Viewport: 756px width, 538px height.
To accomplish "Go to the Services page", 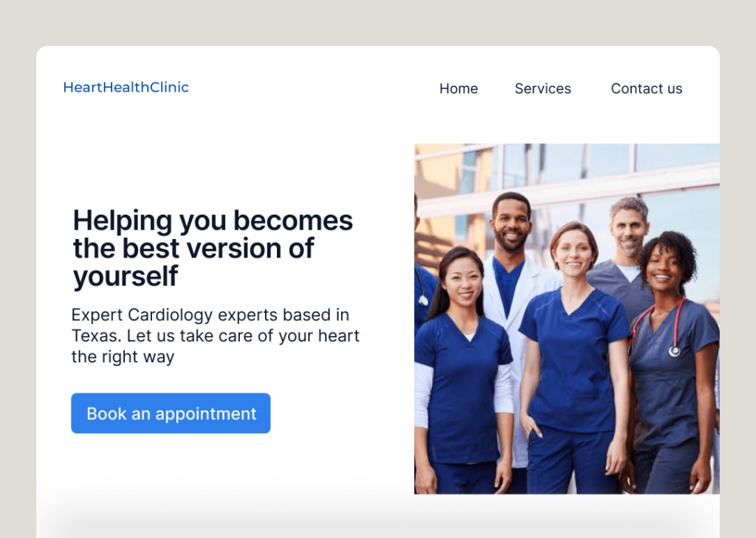I will point(543,89).
